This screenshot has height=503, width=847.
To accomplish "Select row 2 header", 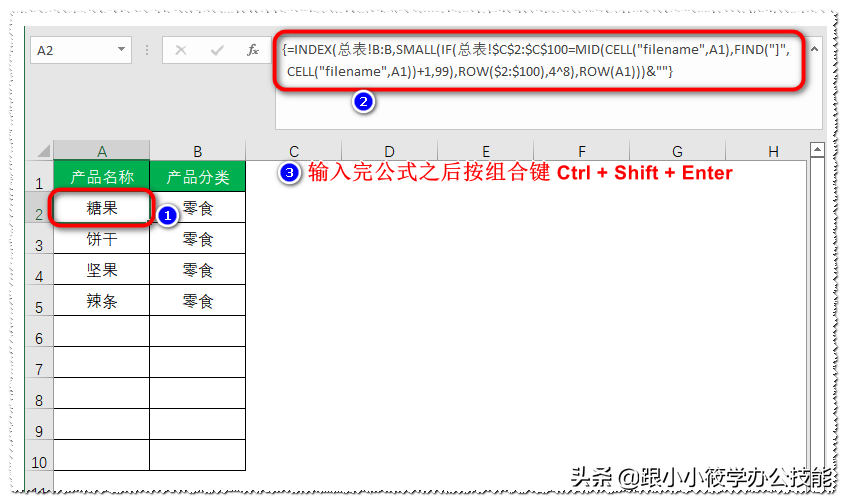I will [x=39, y=207].
